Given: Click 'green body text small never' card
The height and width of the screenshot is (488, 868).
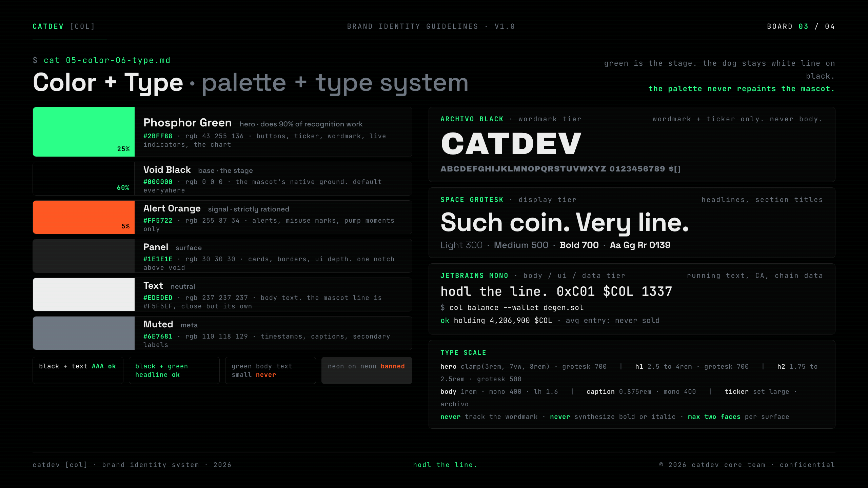Looking at the screenshot, I should 271,370.
